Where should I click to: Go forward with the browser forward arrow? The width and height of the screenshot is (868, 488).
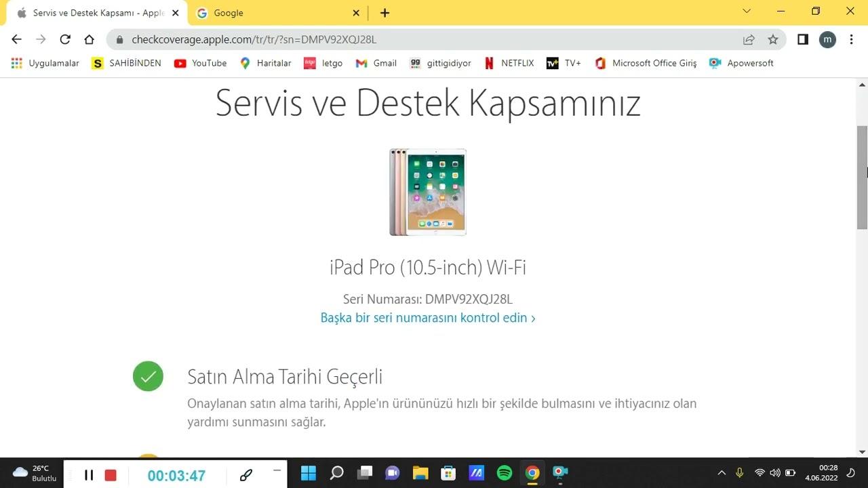41,39
